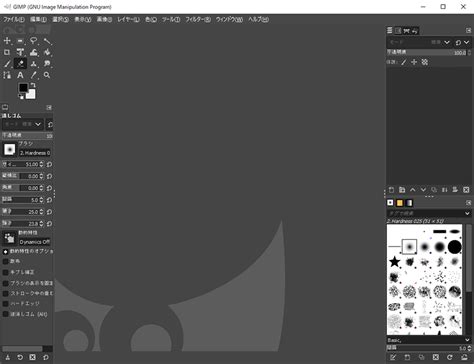Click the raise layer up-arrow icon
Image resolution: width=474 pixels, height=364 pixels.
coord(413,190)
